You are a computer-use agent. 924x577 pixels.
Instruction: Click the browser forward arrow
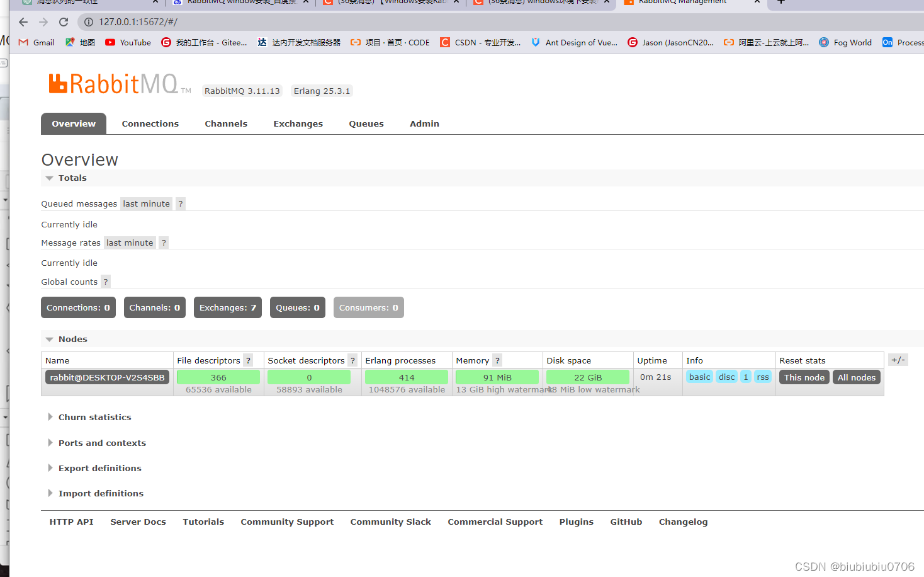[x=43, y=22]
